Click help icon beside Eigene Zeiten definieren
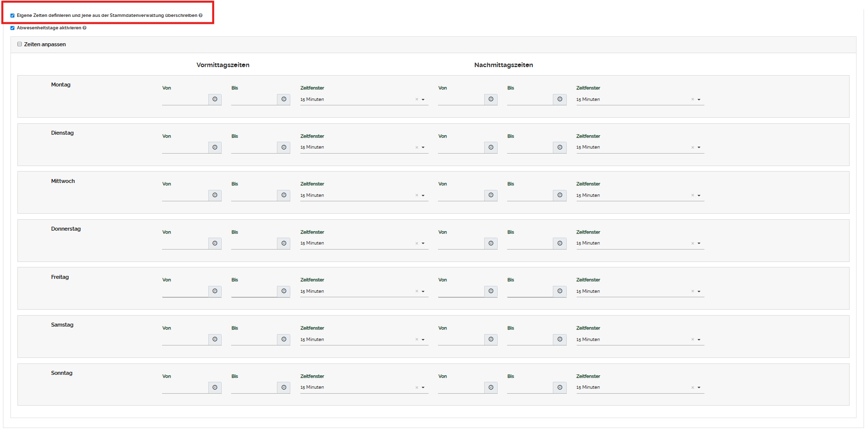The width and height of the screenshot is (868, 432). (x=201, y=15)
